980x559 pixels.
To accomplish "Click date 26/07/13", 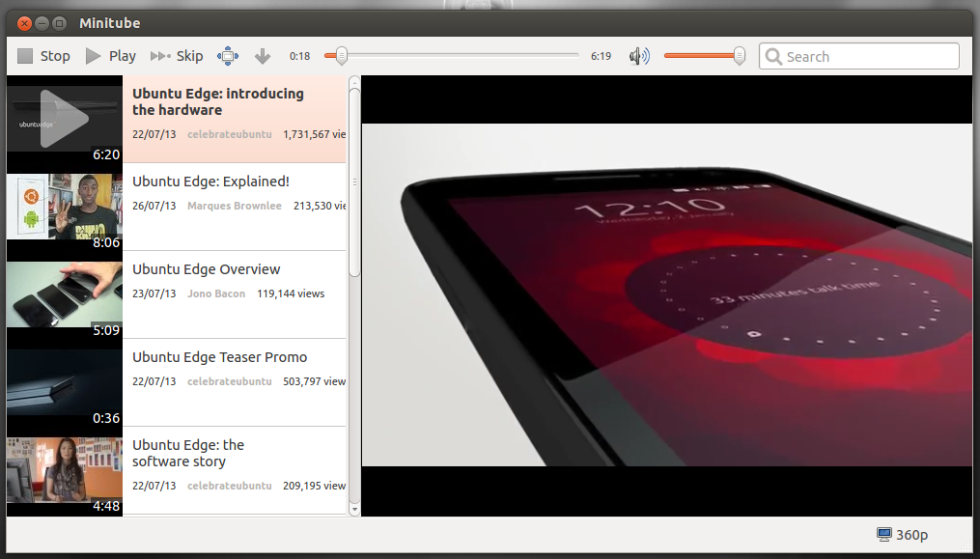I will pos(154,206).
